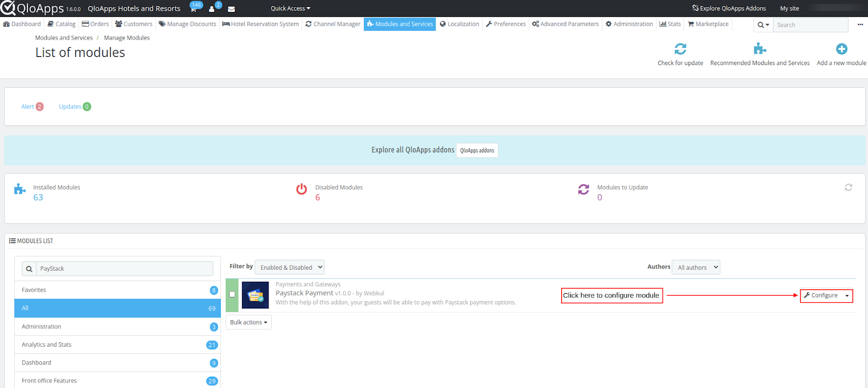Expand the Configure button dropdown arrow

(x=847, y=296)
